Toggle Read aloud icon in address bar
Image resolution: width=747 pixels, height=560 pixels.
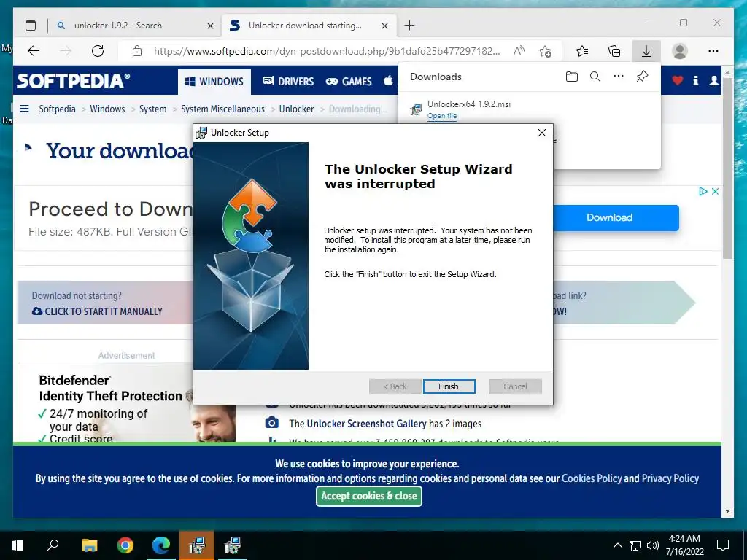[519, 51]
